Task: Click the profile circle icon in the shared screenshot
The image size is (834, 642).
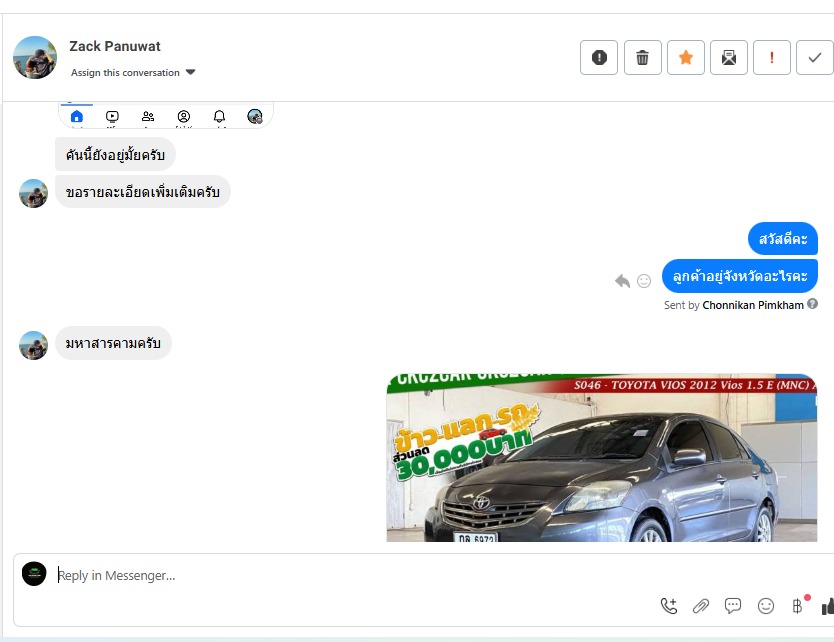Action: (x=184, y=116)
